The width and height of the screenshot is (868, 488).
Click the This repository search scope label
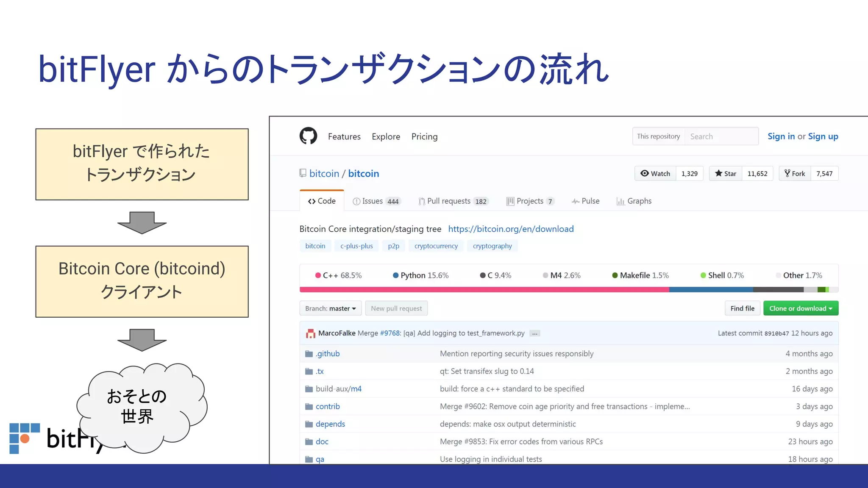pos(659,136)
